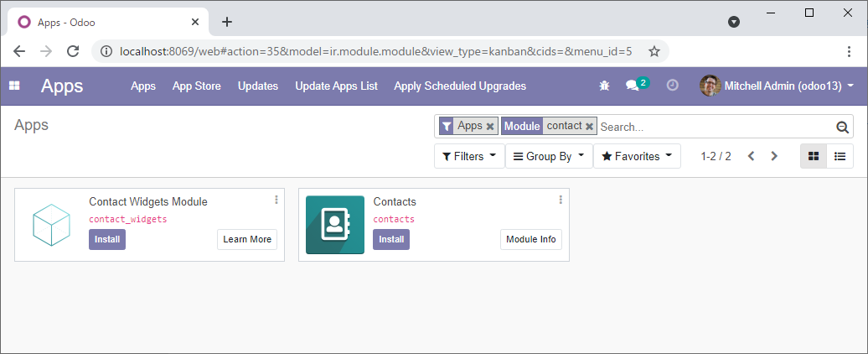Open the Chrome three-dot menu
Viewport: 868px width, 354px height.
(x=850, y=51)
